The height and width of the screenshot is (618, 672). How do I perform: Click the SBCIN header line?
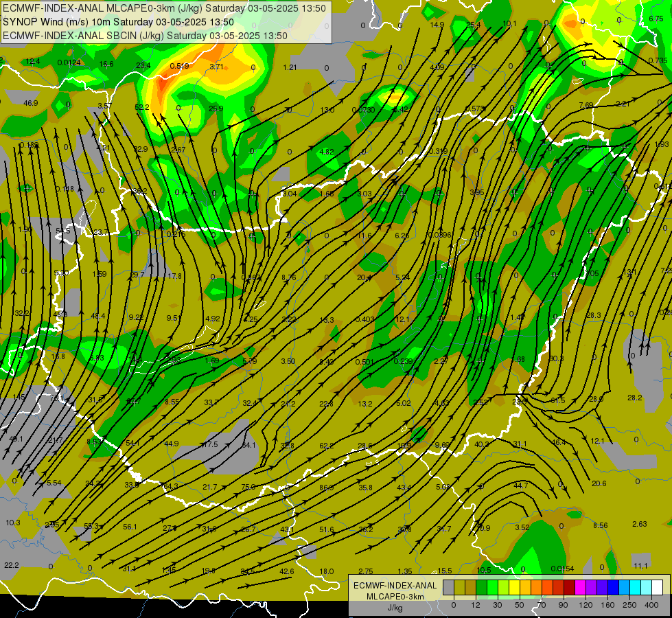pyautogui.click(x=145, y=36)
